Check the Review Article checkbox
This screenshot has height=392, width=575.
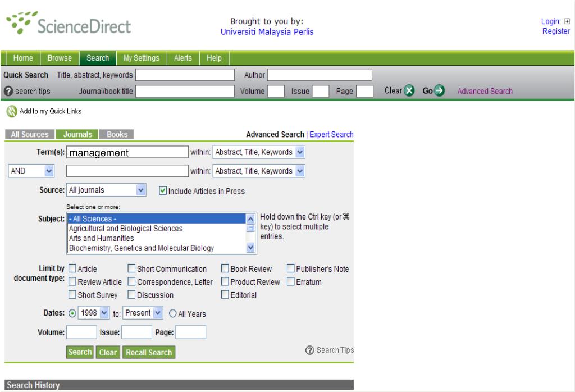tap(72, 281)
